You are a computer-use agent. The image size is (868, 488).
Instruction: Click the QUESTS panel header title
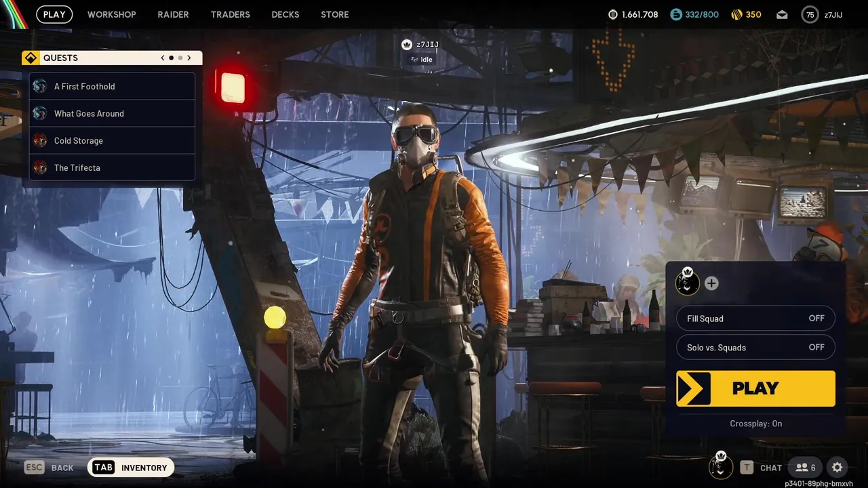point(60,58)
